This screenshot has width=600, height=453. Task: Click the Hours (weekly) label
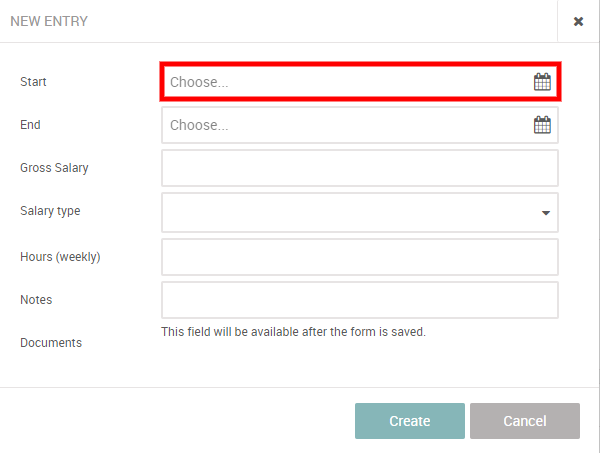coord(60,256)
